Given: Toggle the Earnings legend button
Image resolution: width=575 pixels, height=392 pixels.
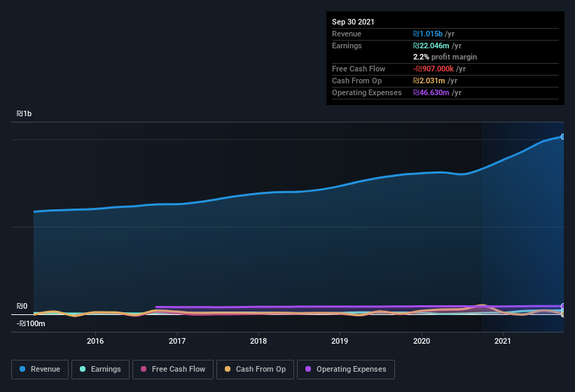Looking at the screenshot, I should (100, 370).
